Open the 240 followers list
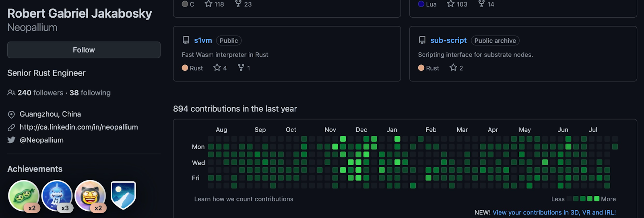 (x=40, y=93)
